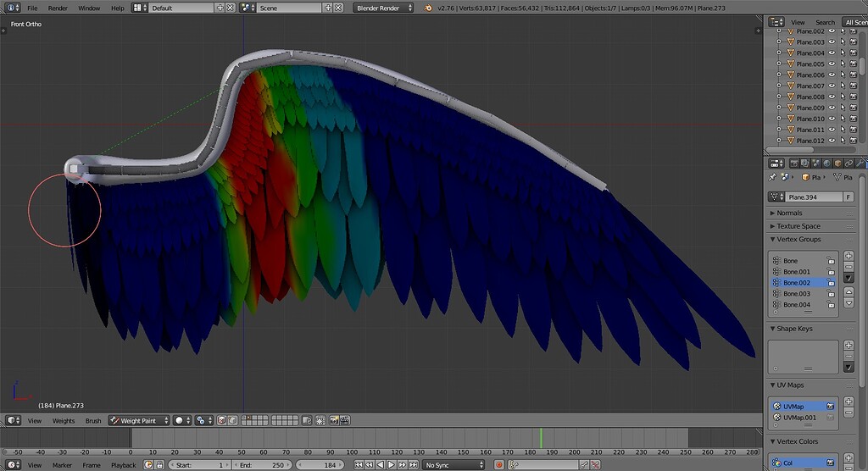Toggle lock on the Bone.002 vertex group
The width and height of the screenshot is (868, 471).
click(831, 283)
